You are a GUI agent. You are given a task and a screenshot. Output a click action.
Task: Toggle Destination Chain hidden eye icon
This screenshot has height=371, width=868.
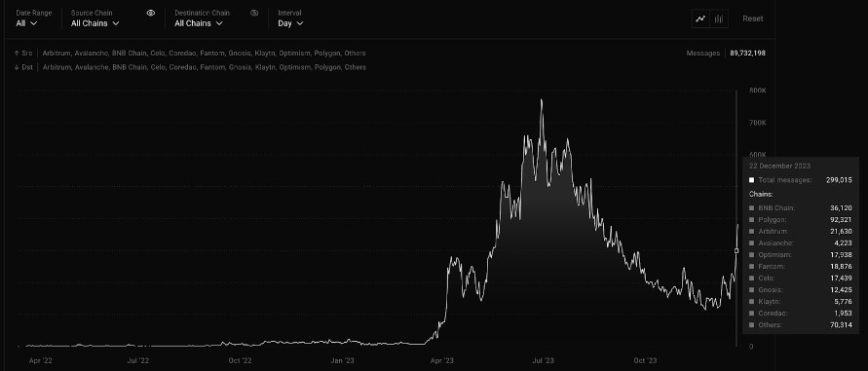pyautogui.click(x=254, y=13)
